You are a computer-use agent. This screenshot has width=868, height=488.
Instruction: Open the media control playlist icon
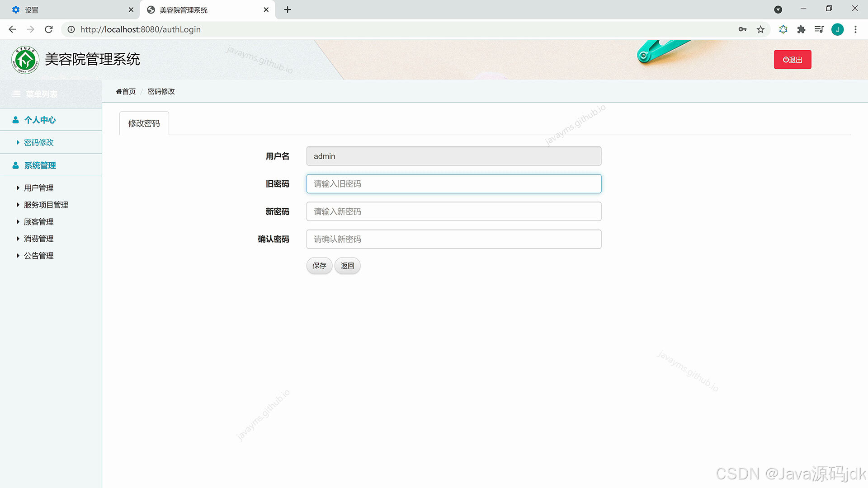coord(819,29)
